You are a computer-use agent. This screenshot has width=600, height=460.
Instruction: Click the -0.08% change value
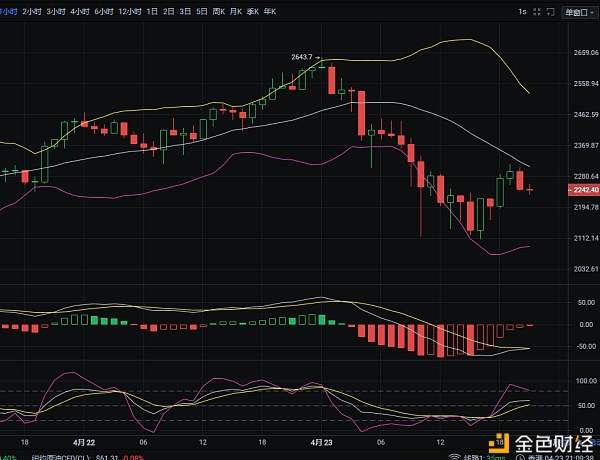pyautogui.click(x=132, y=458)
